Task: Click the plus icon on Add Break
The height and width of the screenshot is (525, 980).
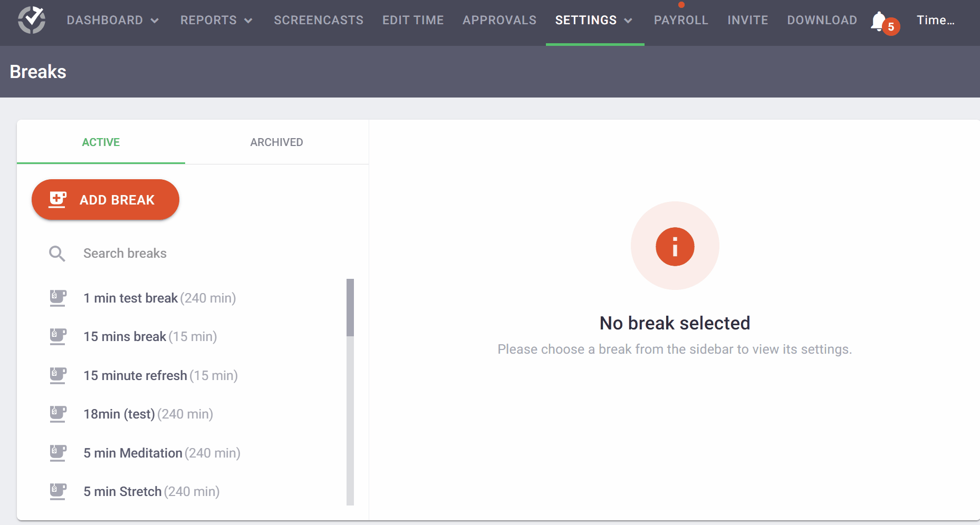Action: point(56,199)
